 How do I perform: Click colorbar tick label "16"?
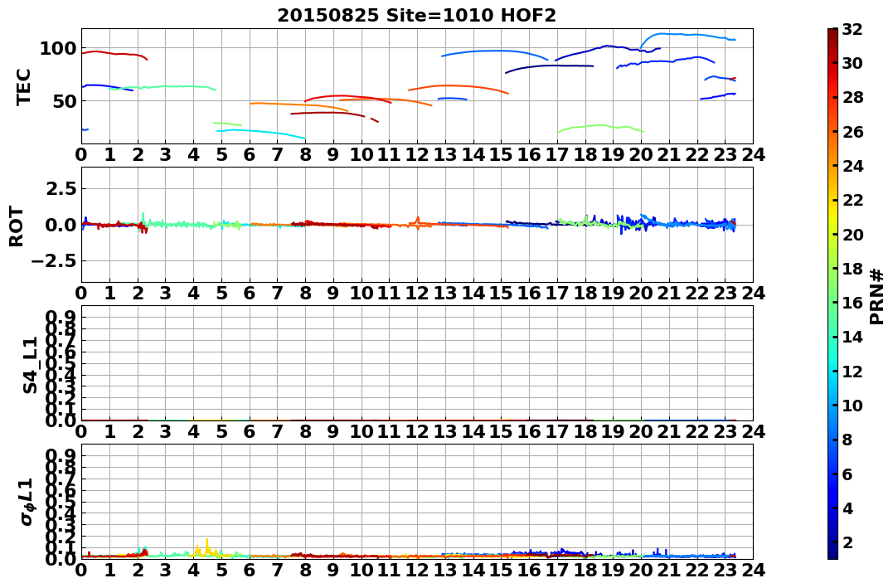(852, 303)
